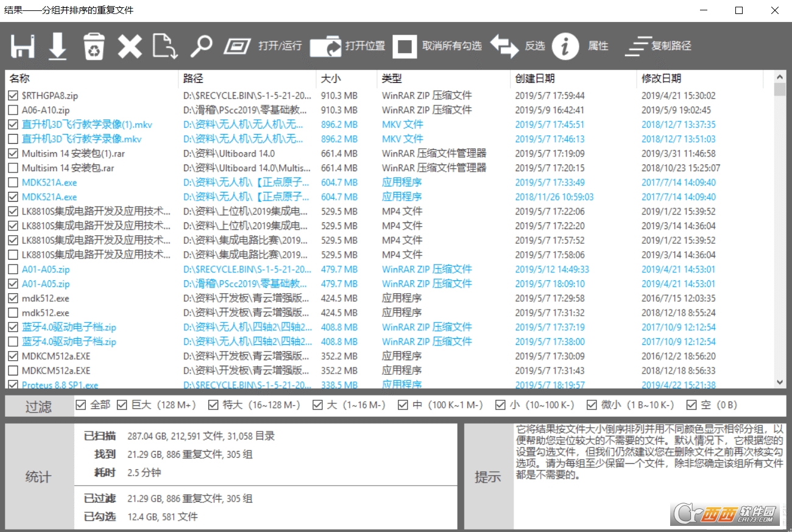Click the list scrollbar up arrow
This screenshot has height=532, width=792.
(x=780, y=77)
